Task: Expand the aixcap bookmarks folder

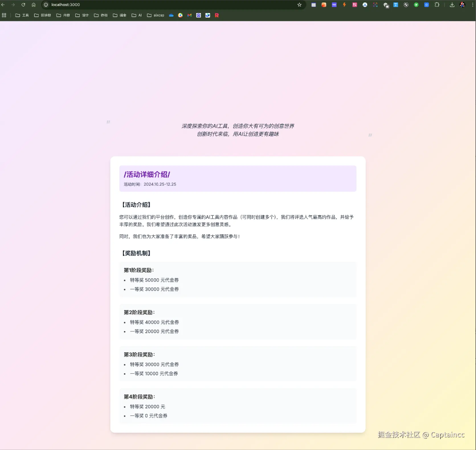Action: [155, 15]
